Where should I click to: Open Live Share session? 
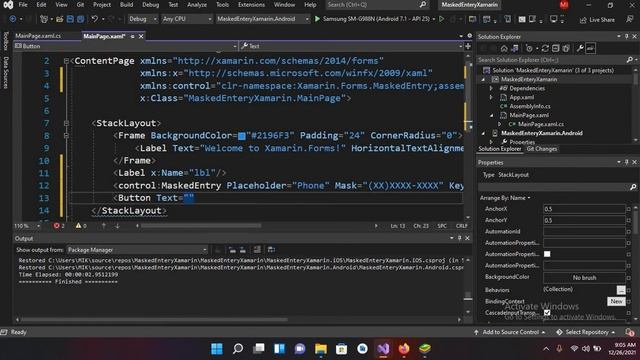tap(597, 20)
